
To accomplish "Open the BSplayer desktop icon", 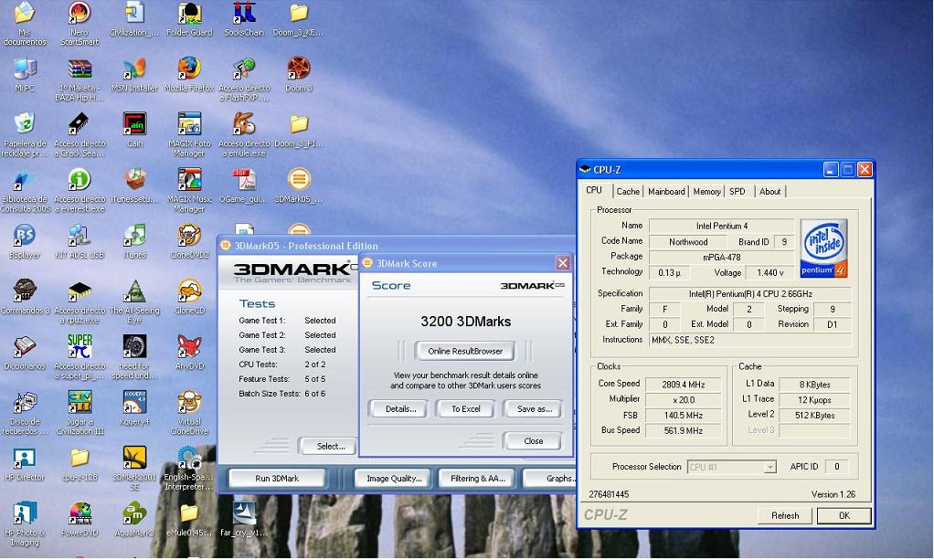I will (x=25, y=236).
